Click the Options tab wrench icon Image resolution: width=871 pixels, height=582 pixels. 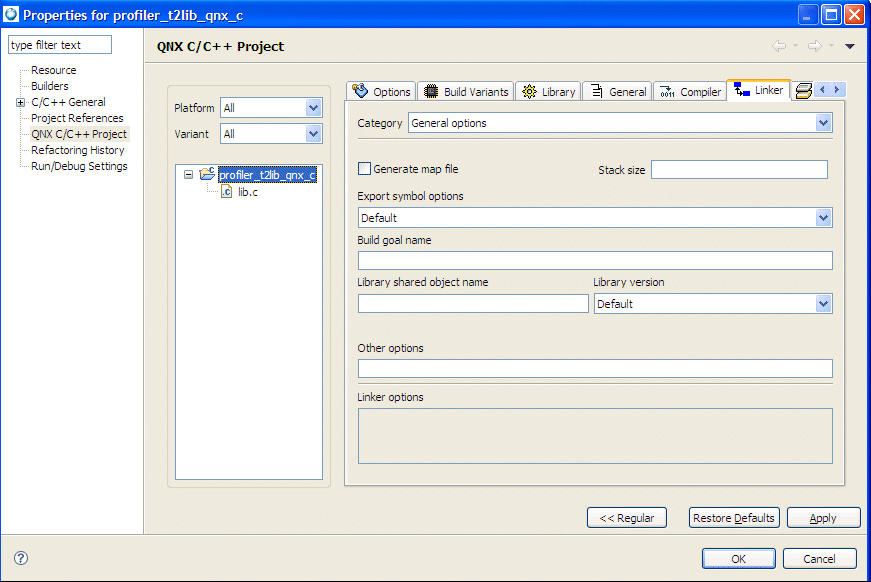pos(361,91)
